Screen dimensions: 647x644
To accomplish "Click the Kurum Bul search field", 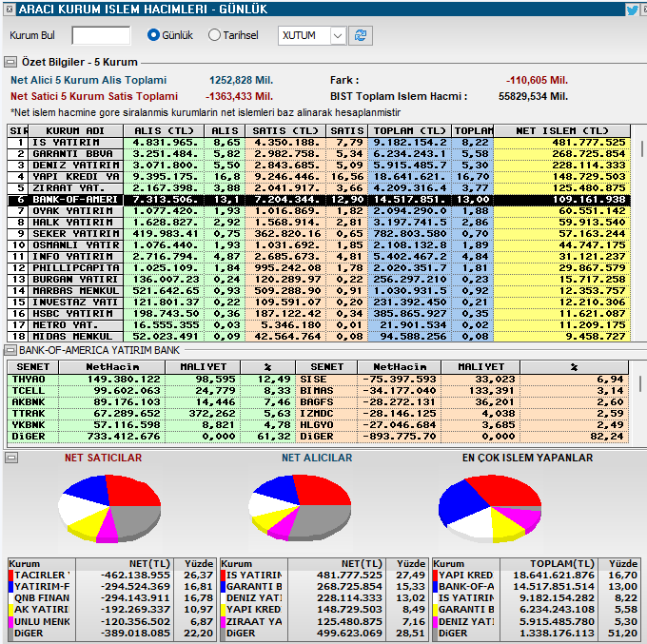I will [x=101, y=35].
